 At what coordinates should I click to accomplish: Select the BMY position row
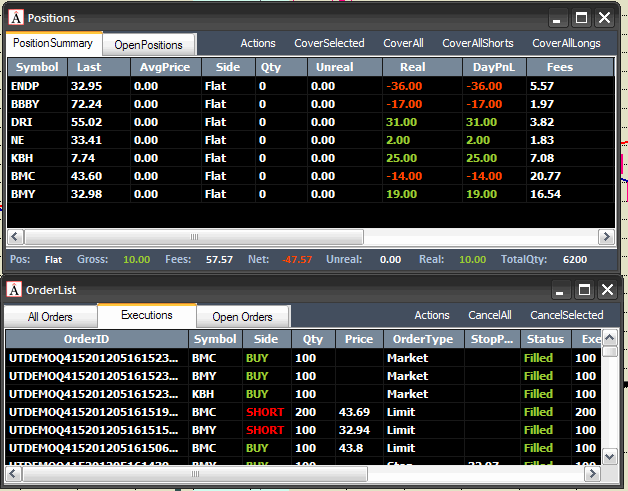click(311, 194)
